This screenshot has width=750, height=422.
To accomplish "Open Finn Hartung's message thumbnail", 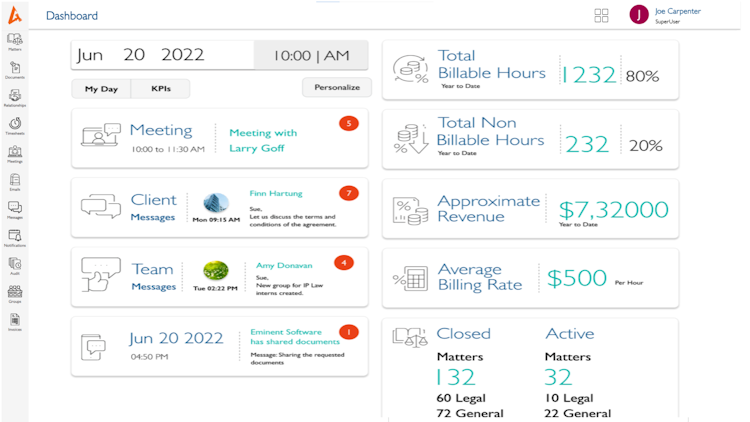I will tap(216, 203).
